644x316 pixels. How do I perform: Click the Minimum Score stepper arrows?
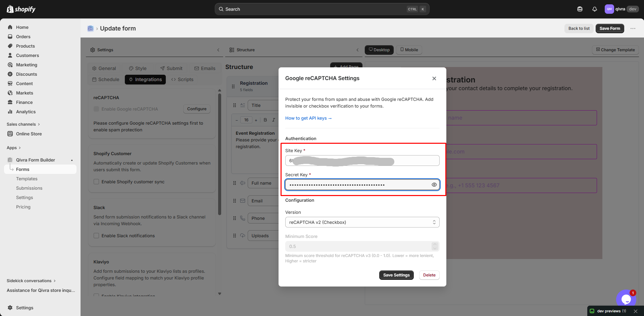click(435, 246)
